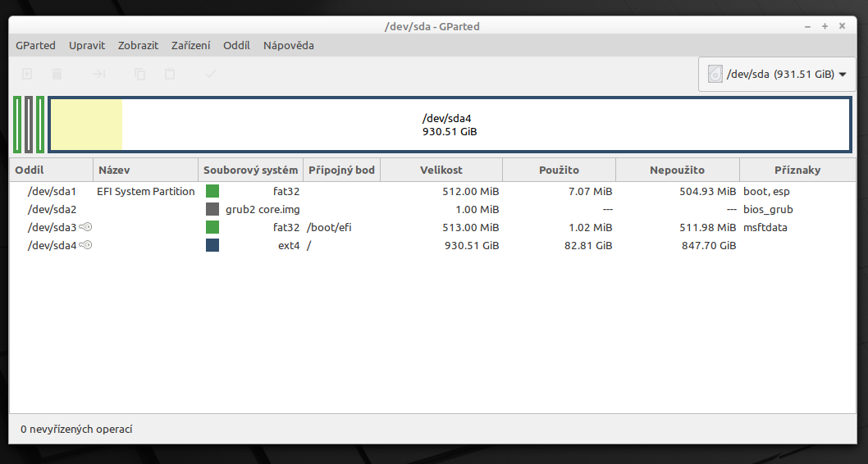The height and width of the screenshot is (464, 868).
Task: Select the /dev/sda3 partition name
Action: point(52,227)
